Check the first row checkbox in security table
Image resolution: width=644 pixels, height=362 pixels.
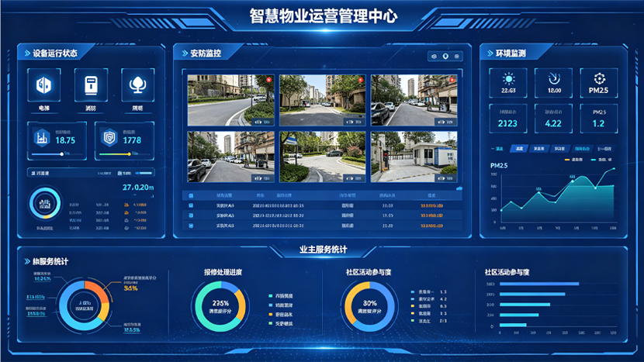[191, 205]
